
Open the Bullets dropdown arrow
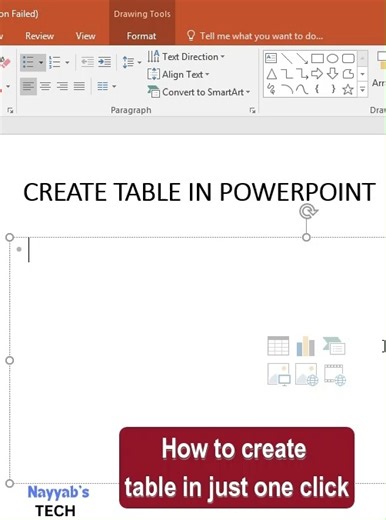[x=41, y=62]
